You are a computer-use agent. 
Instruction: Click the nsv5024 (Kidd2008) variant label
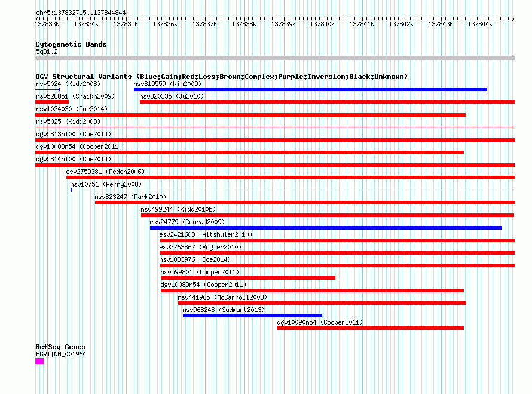(x=68, y=84)
